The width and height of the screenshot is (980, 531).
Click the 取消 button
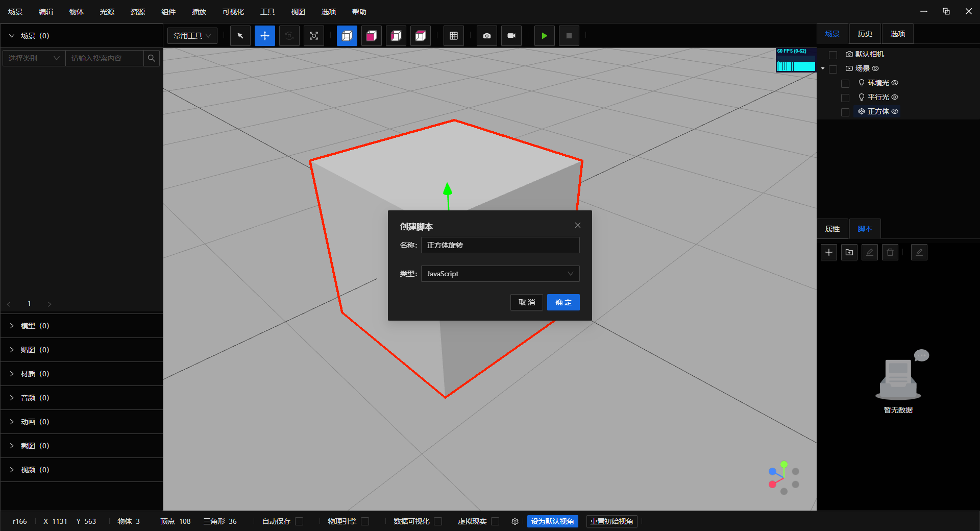coord(526,302)
